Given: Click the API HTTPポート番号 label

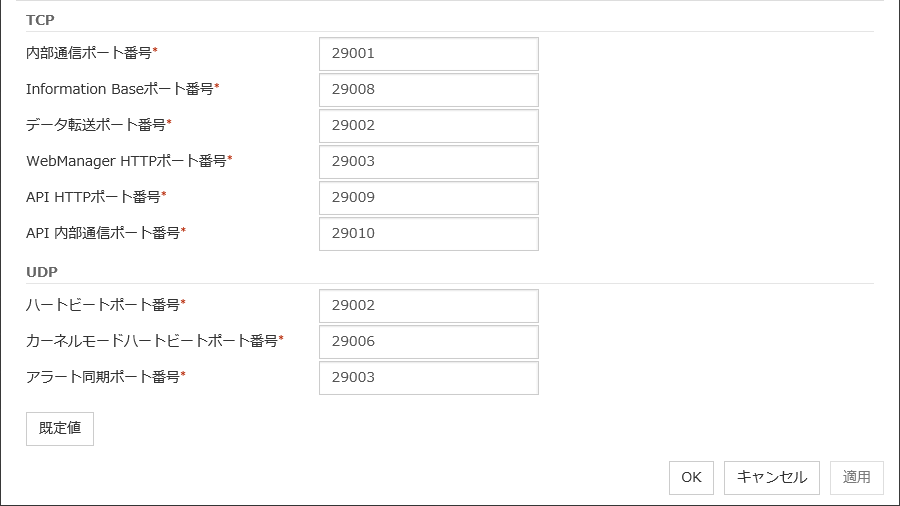Looking at the screenshot, I should 93,197.
